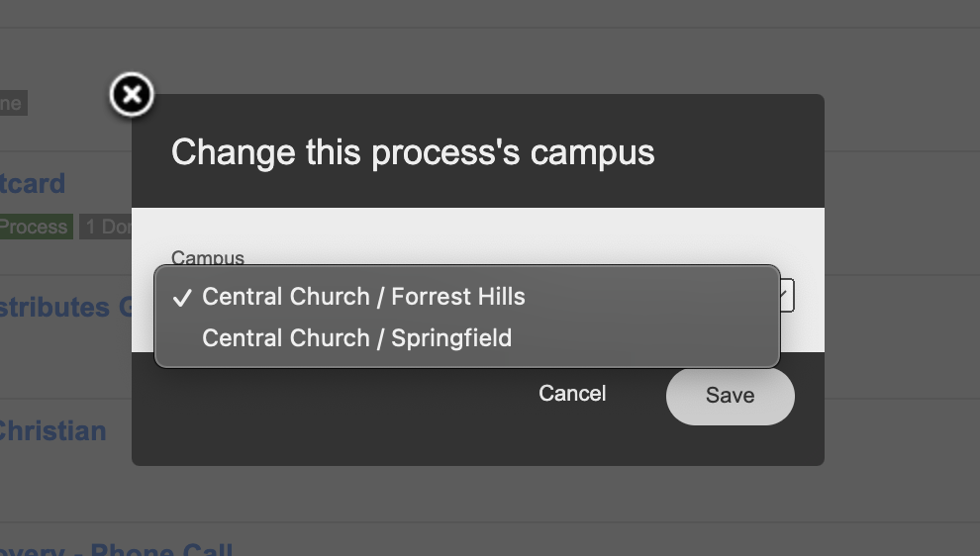
Task: Click the Campus field label
Action: 207,257
